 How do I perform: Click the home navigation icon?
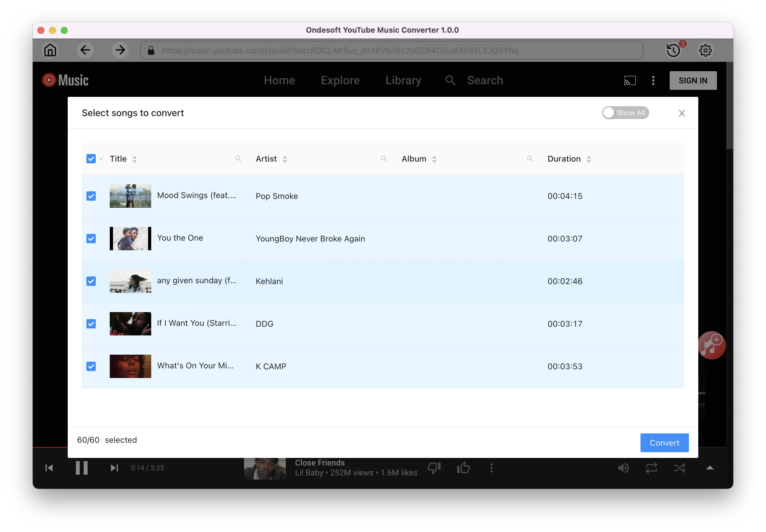(x=50, y=50)
